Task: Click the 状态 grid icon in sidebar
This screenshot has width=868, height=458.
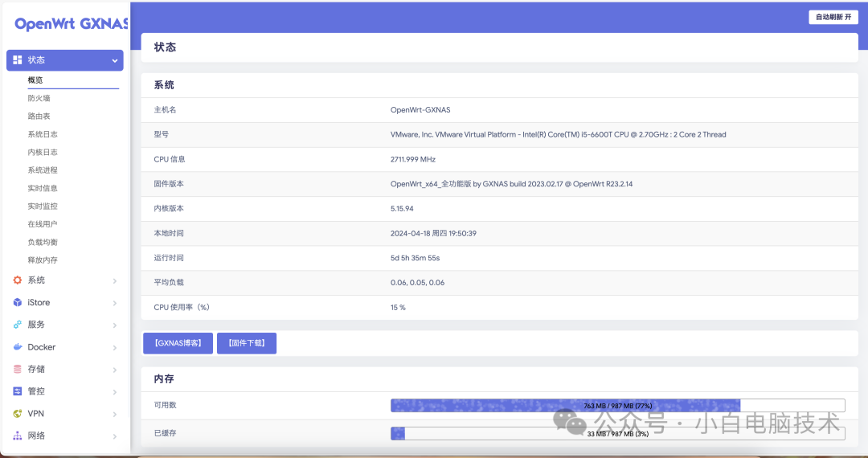Action: [x=17, y=59]
